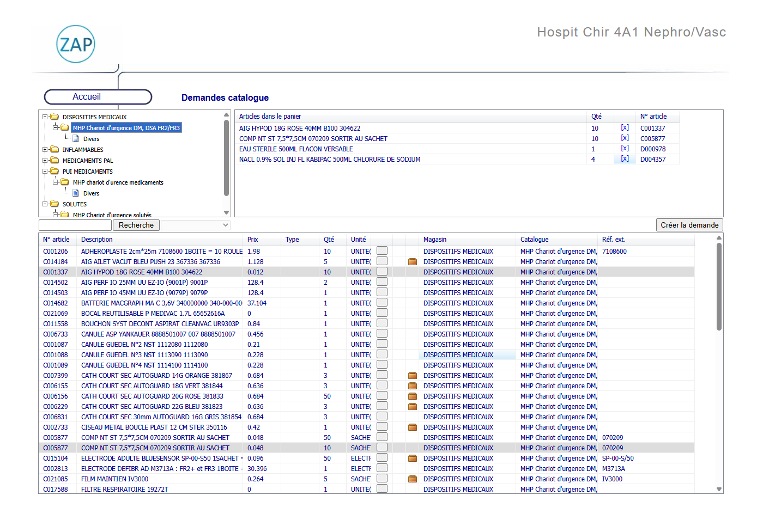Remove EAU STERILE 500ML with its [x]
Viewport: 763px width, 532px height.
tap(625, 149)
